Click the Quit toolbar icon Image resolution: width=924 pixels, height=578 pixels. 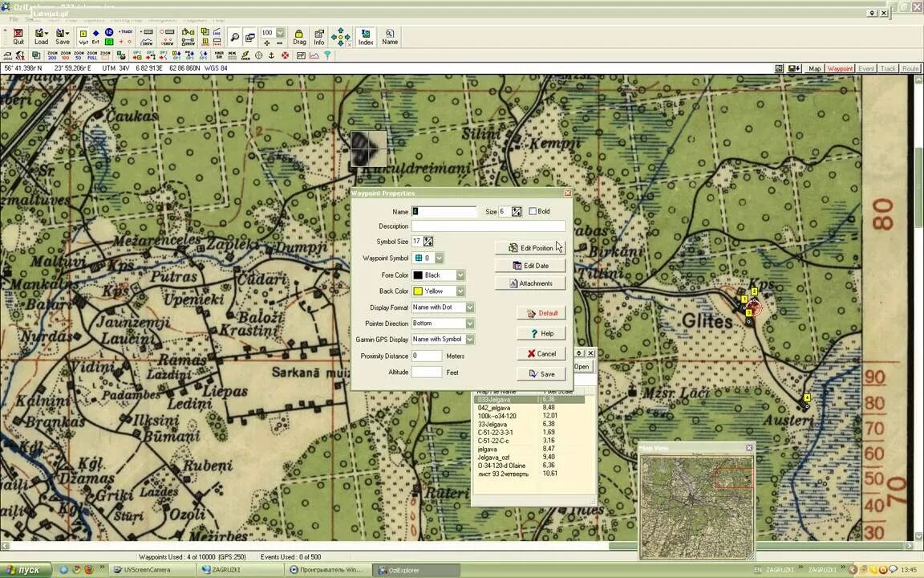pyautogui.click(x=18, y=37)
